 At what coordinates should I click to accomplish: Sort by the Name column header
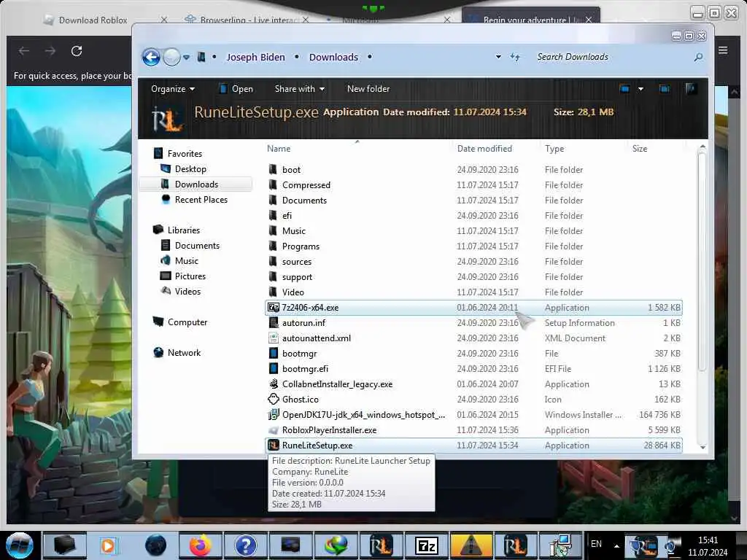pos(279,149)
